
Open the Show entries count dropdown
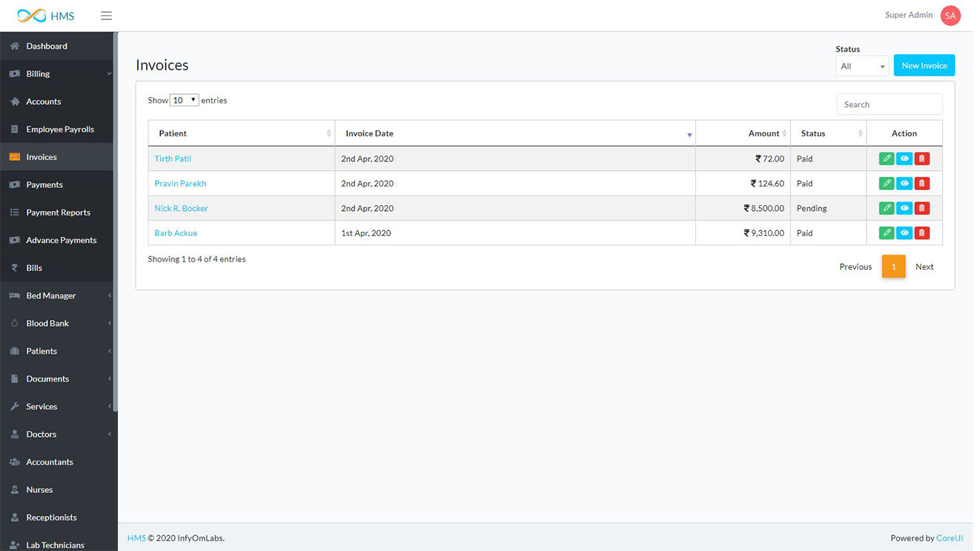pos(184,100)
